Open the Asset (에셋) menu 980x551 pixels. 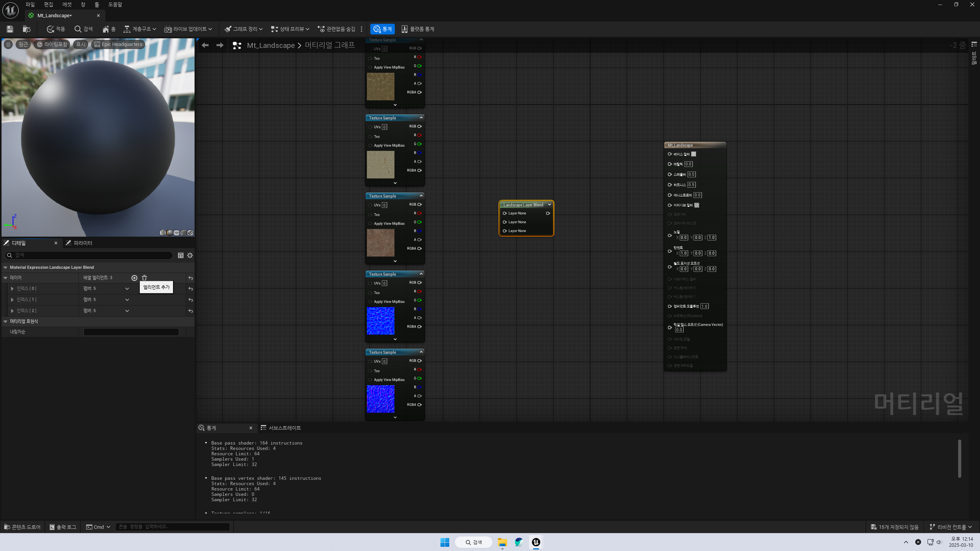tap(67, 5)
